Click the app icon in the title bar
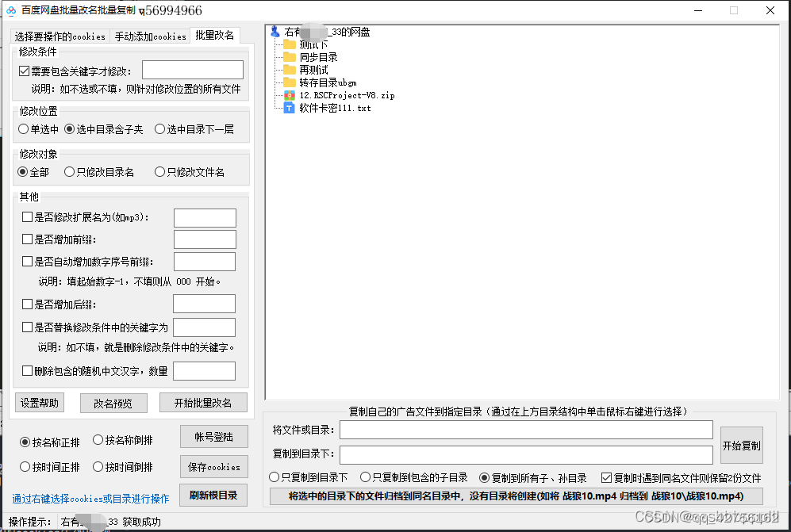 click(x=10, y=10)
